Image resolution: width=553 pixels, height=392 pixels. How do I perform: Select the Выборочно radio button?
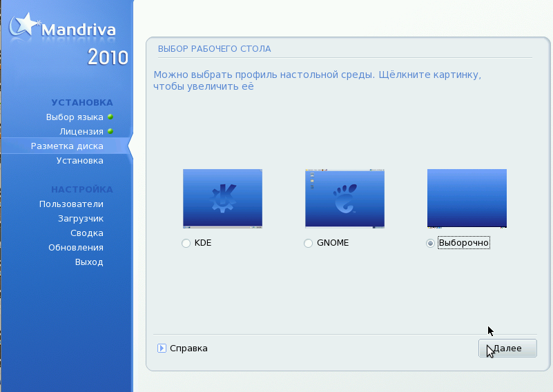[430, 243]
